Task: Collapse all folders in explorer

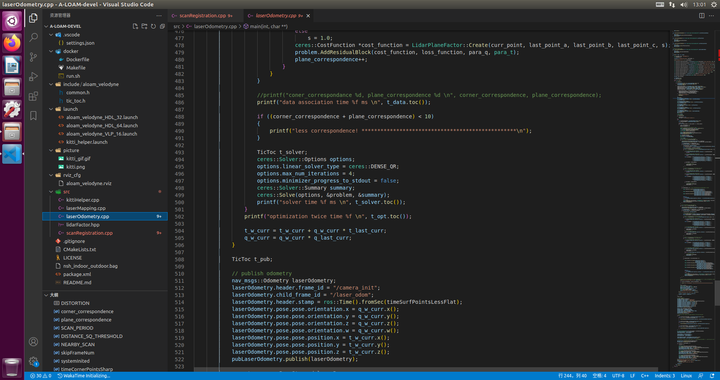Action: [x=162, y=26]
